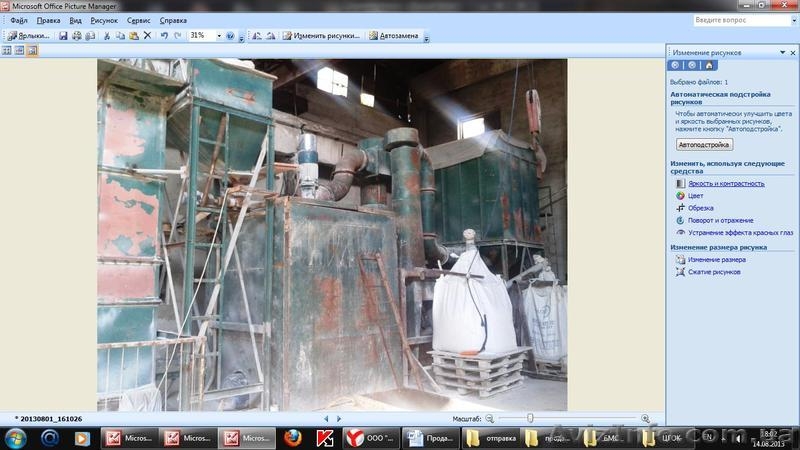Click the Масштаб zoom slider handle

pos(530,418)
